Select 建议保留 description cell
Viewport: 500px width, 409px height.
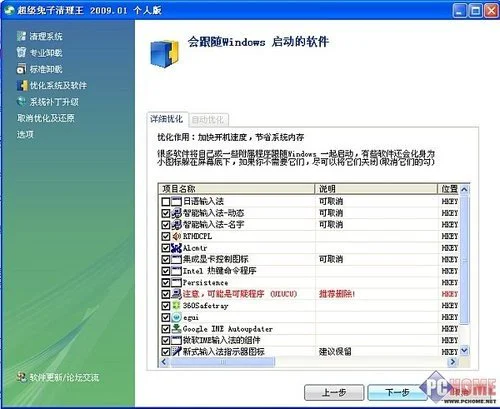[x=335, y=351]
